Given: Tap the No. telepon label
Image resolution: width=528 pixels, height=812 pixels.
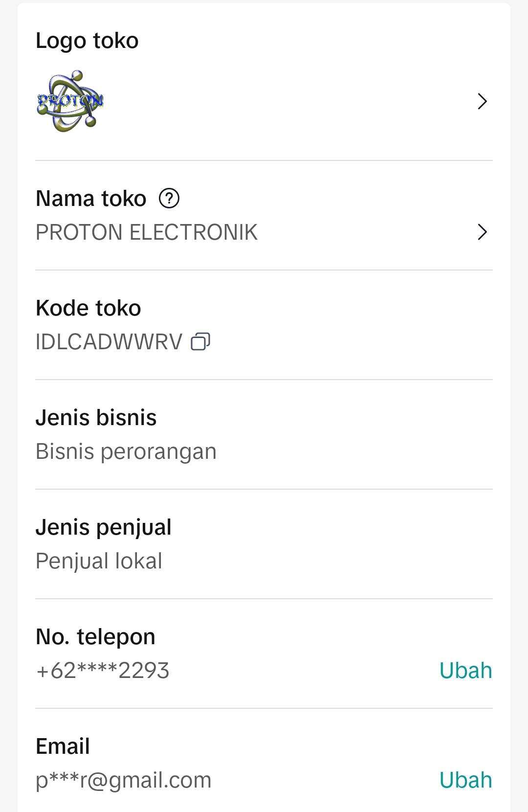Looking at the screenshot, I should point(95,637).
